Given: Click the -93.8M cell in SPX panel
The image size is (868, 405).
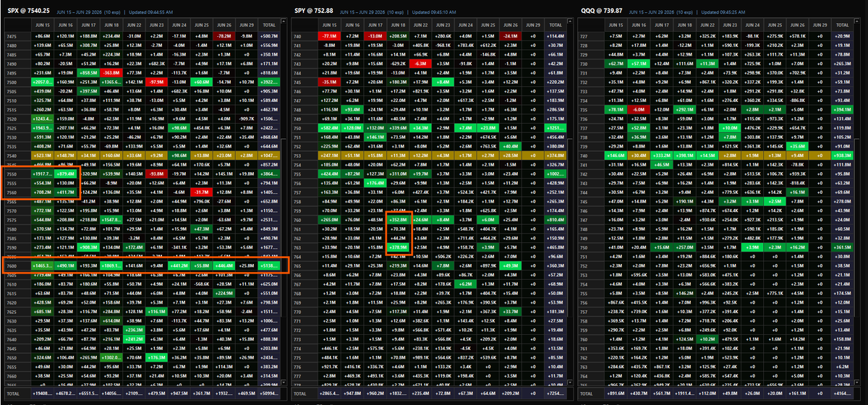Looking at the screenshot, I should 156,176.
